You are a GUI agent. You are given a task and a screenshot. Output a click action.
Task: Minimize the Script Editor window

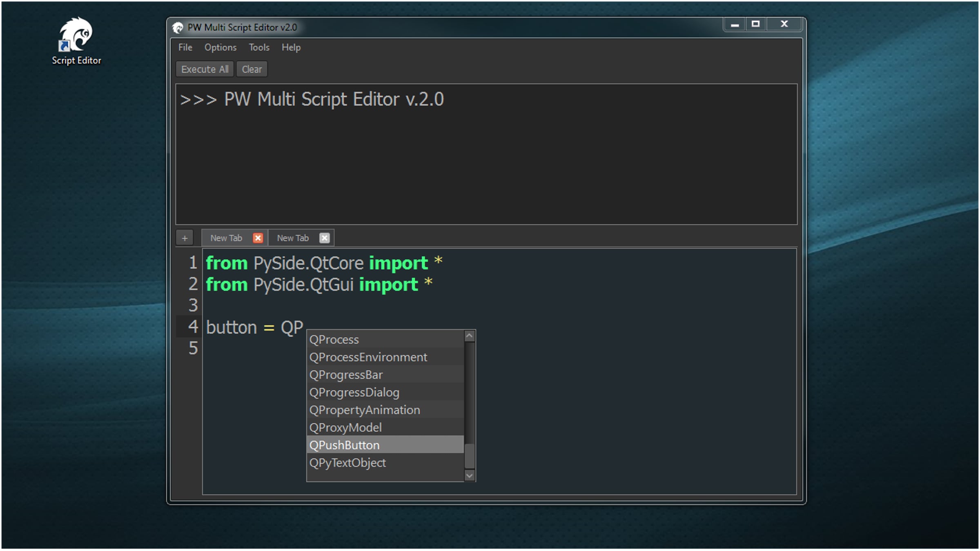[735, 24]
